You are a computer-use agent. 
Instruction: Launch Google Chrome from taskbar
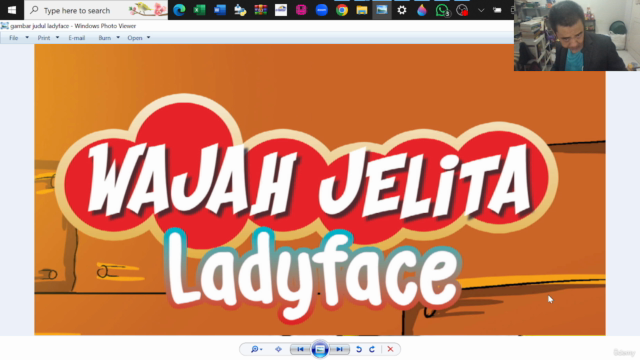[x=342, y=10]
